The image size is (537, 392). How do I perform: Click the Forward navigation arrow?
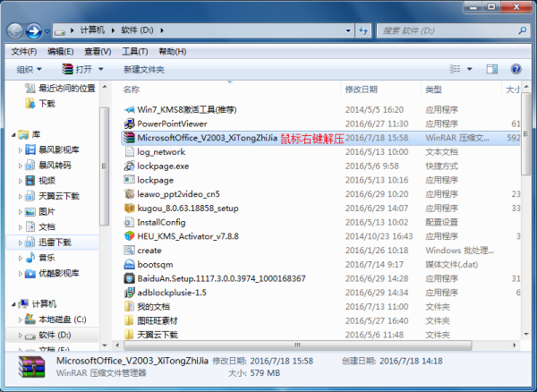coord(34,30)
